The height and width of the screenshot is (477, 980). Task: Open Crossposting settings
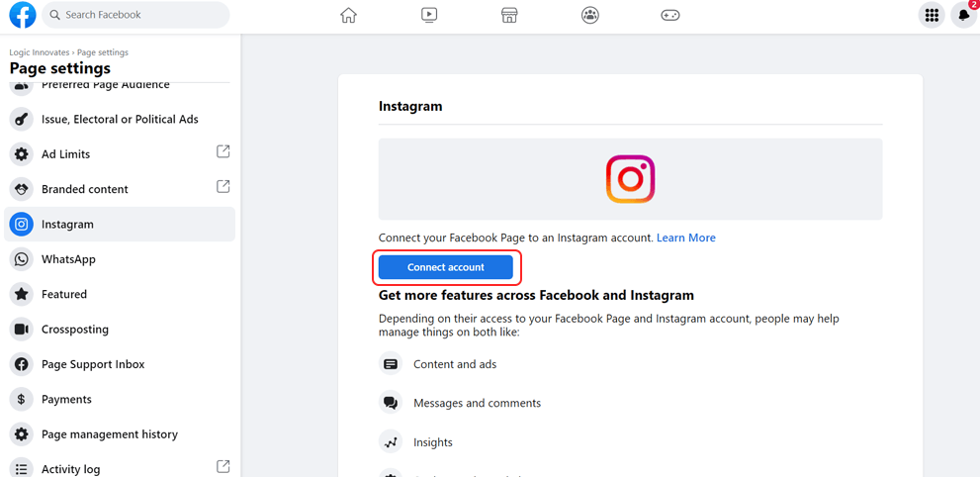[x=120, y=329]
